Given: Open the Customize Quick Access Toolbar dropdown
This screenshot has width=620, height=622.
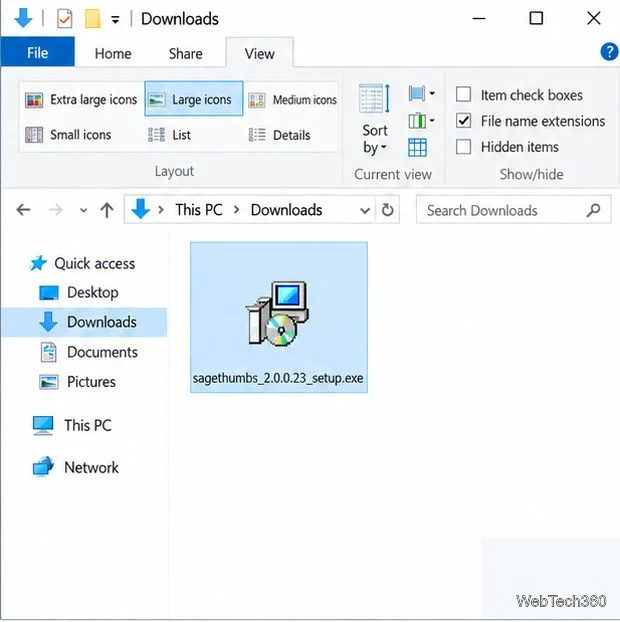Looking at the screenshot, I should tap(115, 19).
